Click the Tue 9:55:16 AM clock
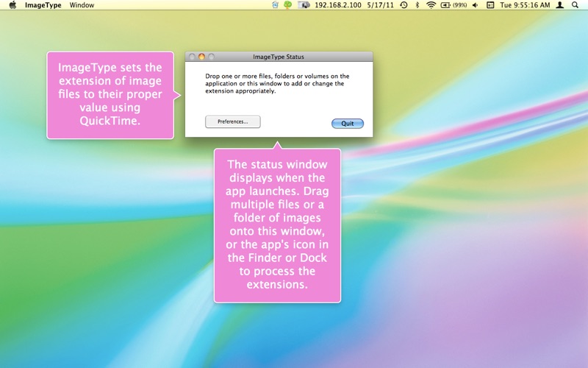 click(525, 5)
